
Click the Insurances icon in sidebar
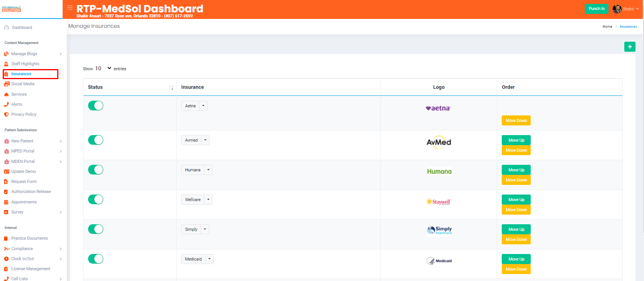[x=6, y=74]
